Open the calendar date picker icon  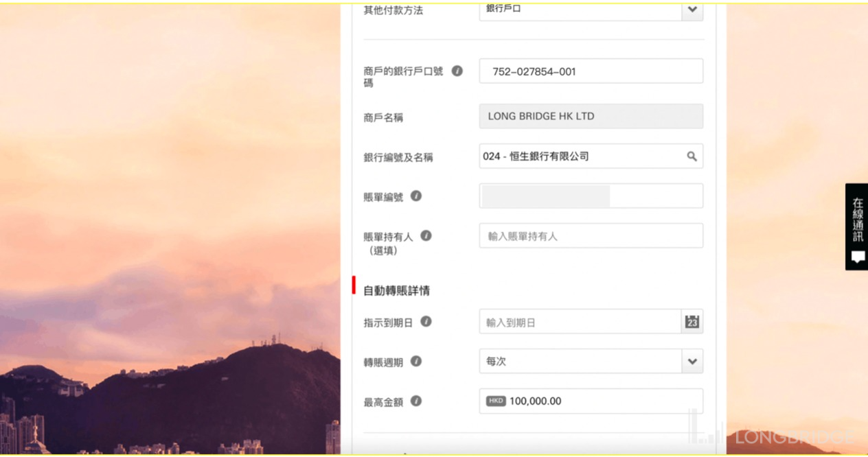692,322
